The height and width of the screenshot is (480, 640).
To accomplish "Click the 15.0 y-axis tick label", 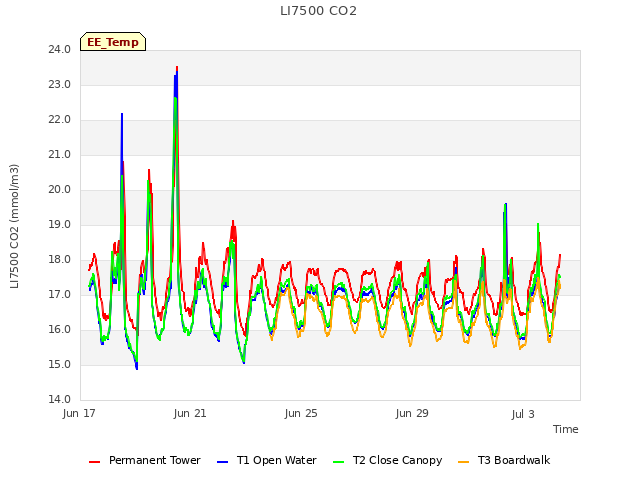I will pyautogui.click(x=60, y=364).
